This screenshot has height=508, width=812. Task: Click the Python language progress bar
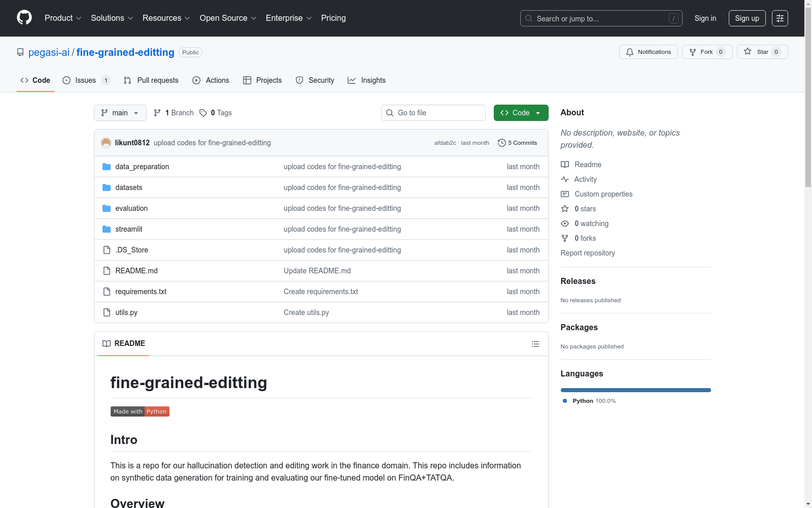click(636, 390)
